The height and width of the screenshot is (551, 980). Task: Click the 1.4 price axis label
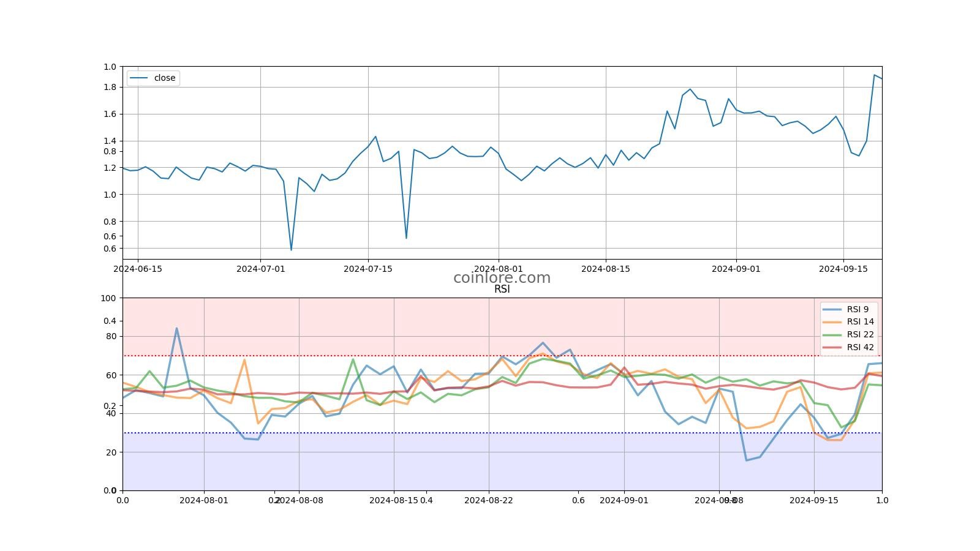[x=110, y=141]
